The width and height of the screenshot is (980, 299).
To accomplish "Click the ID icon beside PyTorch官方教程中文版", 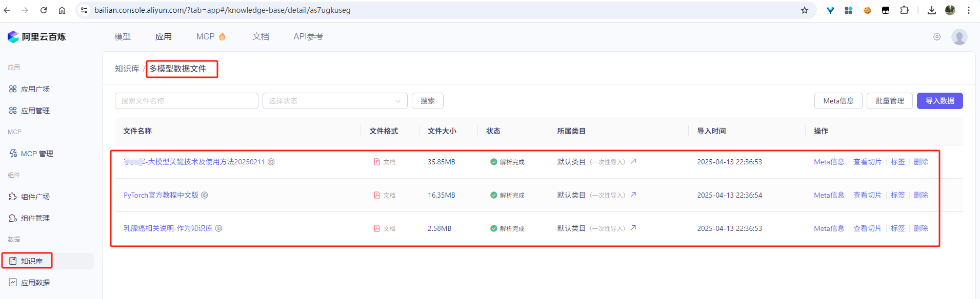I will coord(205,195).
